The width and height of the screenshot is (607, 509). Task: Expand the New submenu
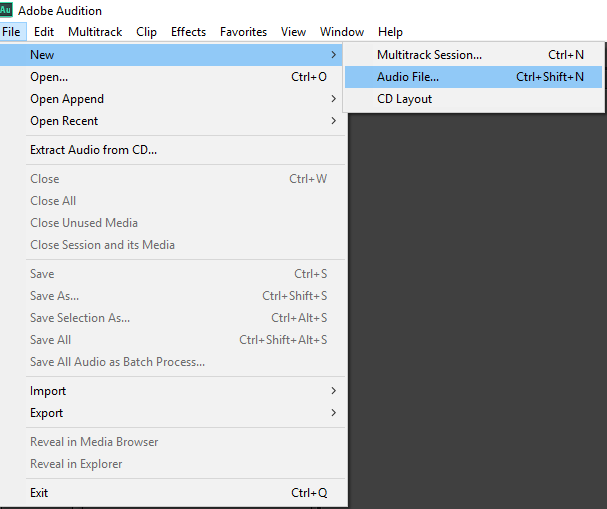point(171,55)
